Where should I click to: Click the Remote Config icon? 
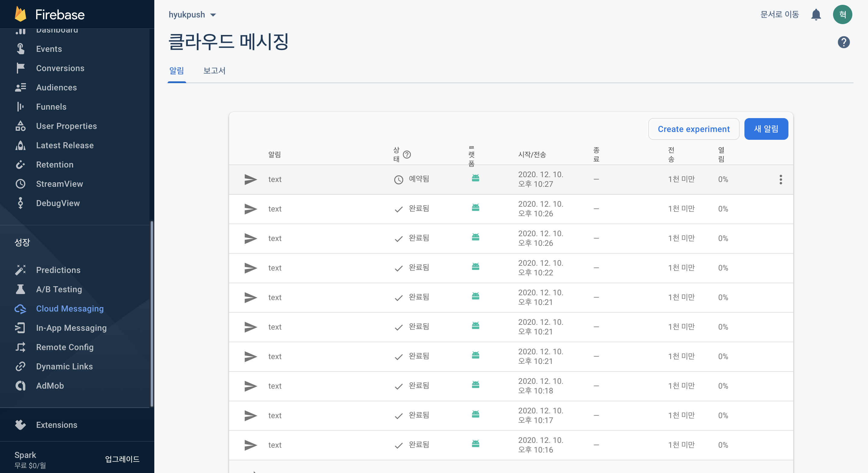(x=20, y=347)
